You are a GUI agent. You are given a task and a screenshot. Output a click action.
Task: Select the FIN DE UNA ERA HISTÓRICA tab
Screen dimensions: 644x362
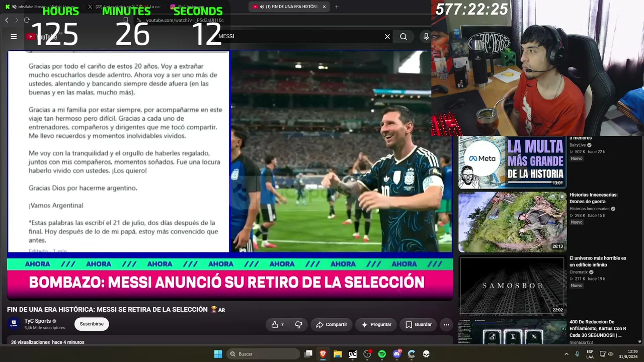[289, 7]
